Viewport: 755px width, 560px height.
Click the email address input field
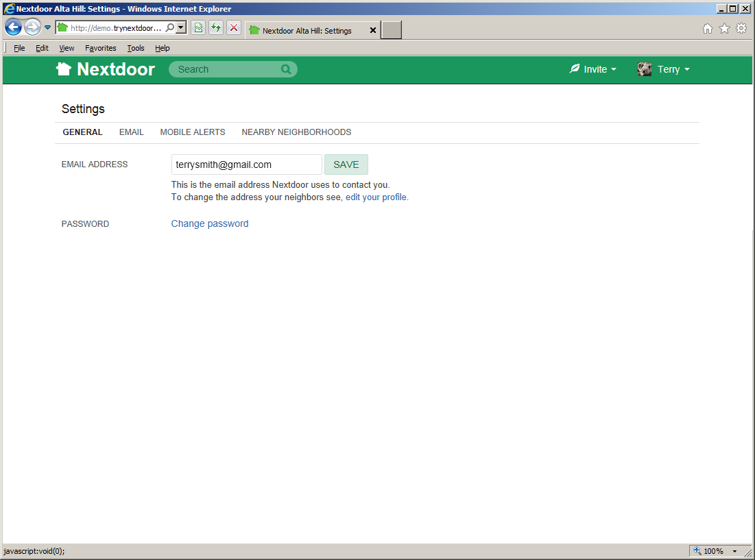pos(245,164)
